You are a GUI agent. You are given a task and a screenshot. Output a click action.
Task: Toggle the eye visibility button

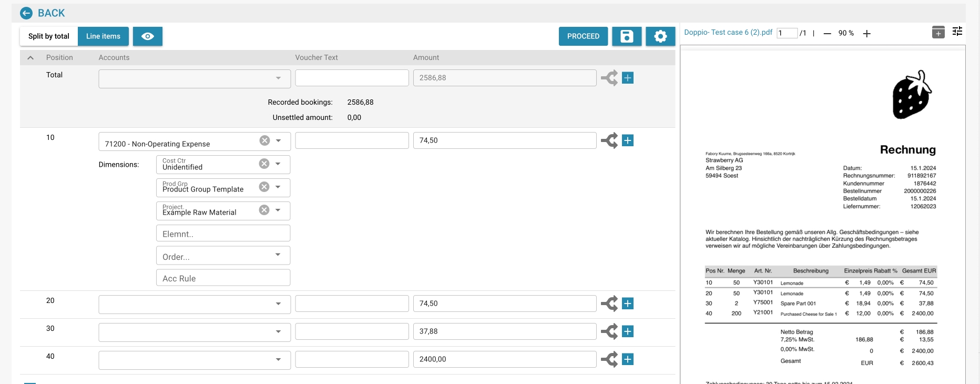148,36
